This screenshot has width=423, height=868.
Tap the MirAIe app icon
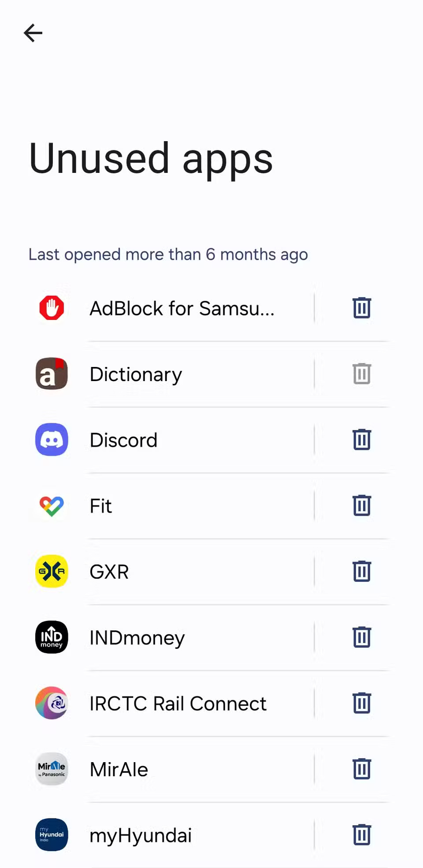pyautogui.click(x=52, y=769)
